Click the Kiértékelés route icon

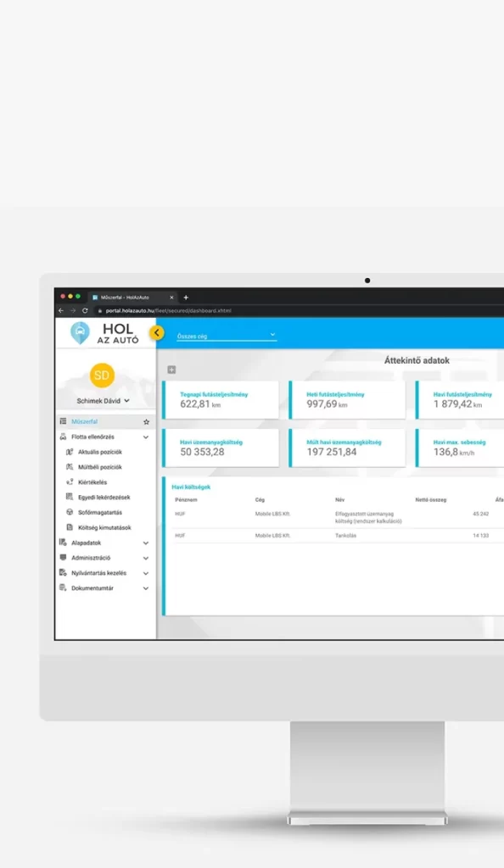click(x=70, y=482)
